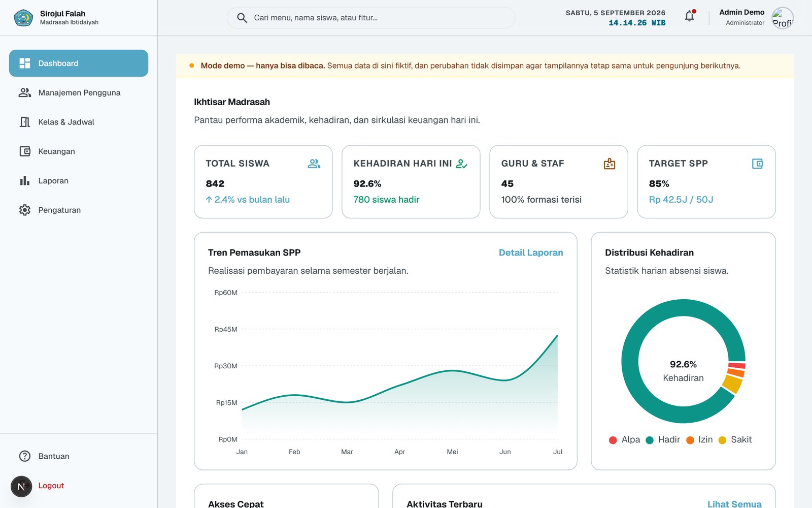Click the Alpa red legend swatch
This screenshot has width=812, height=508.
613,440
